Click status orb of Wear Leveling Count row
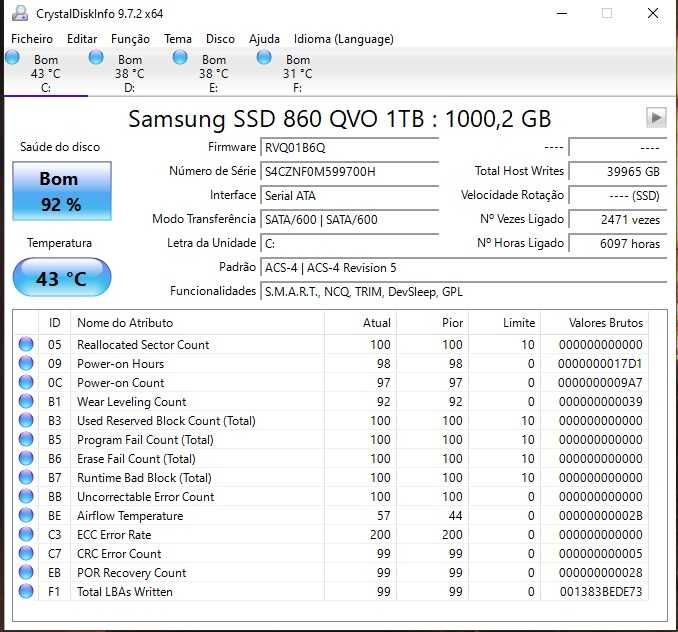 click(26, 401)
